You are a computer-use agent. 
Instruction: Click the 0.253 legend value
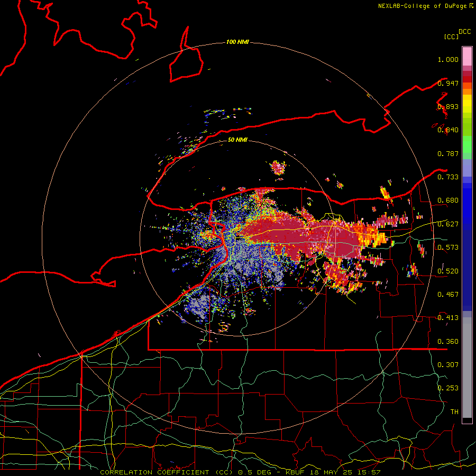448,388
